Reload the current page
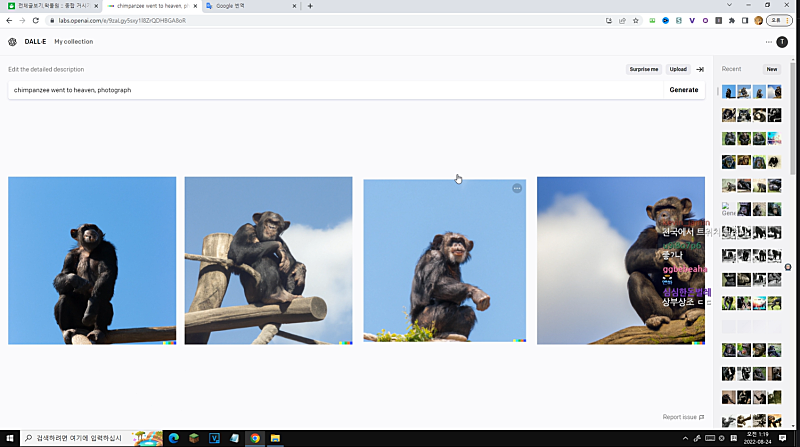The image size is (800, 447). [35, 20]
